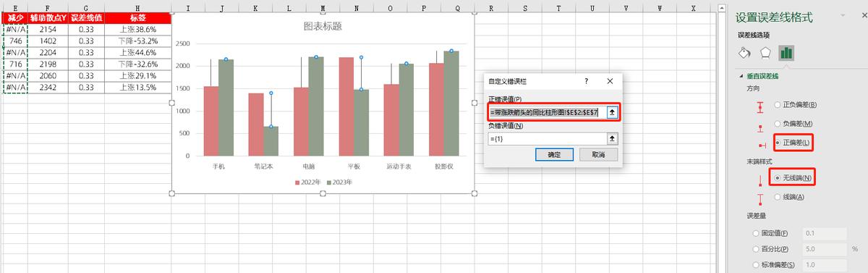
Task: Select cell containing 上涨13.5%
Action: point(137,87)
